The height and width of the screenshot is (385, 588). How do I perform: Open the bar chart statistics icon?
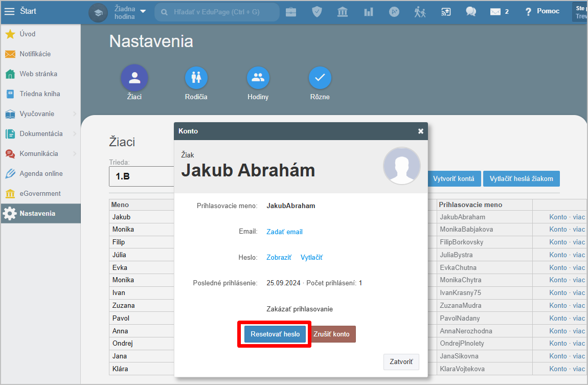pos(369,12)
